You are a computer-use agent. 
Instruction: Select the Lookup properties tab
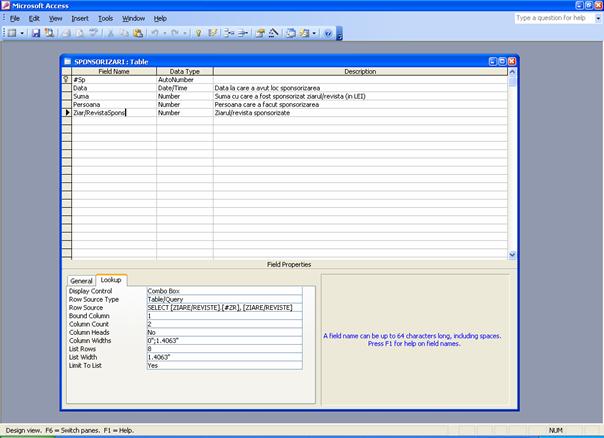coord(110,281)
